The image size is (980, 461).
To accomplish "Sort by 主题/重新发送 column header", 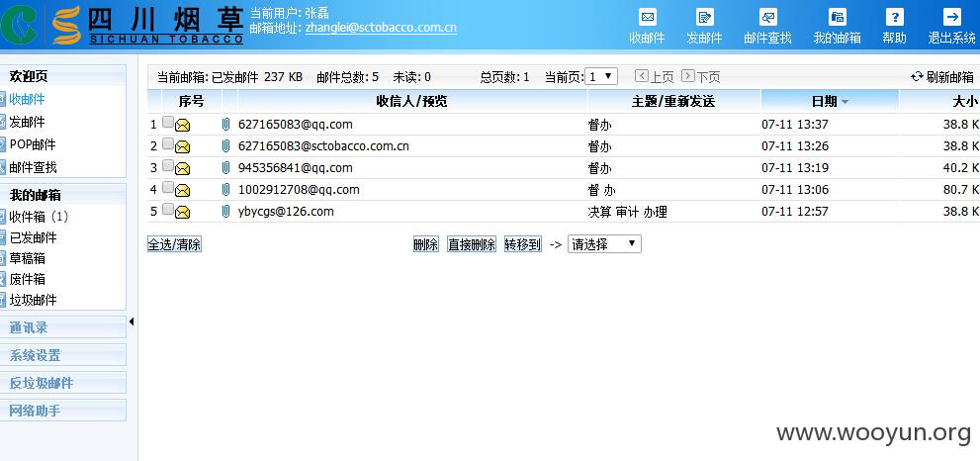I will (x=673, y=101).
